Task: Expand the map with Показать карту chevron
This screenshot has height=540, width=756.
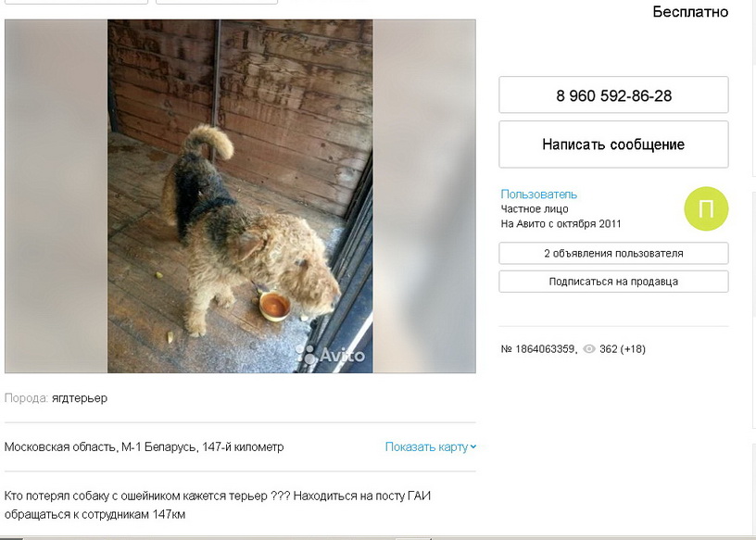Action: tap(473, 447)
